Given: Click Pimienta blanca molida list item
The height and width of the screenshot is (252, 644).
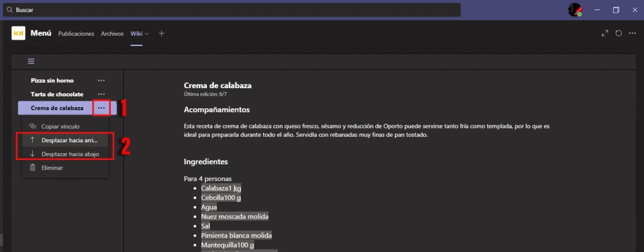Looking at the screenshot, I should 236,236.
